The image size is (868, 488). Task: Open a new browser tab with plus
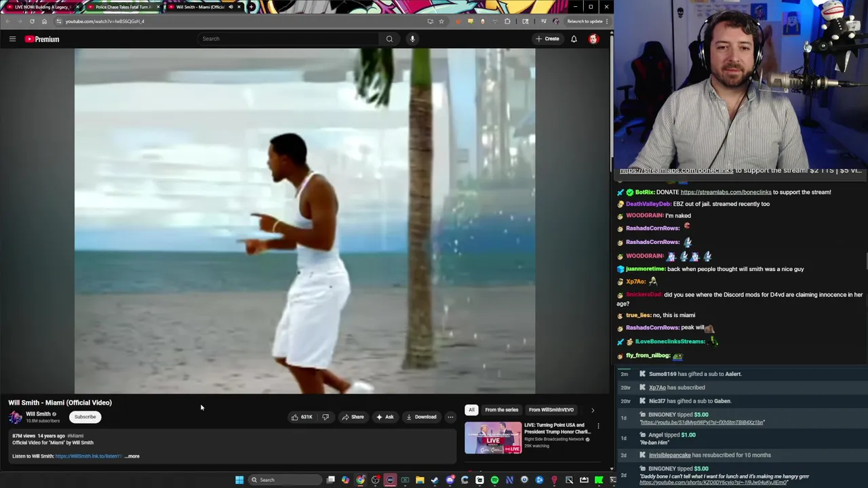252,7
